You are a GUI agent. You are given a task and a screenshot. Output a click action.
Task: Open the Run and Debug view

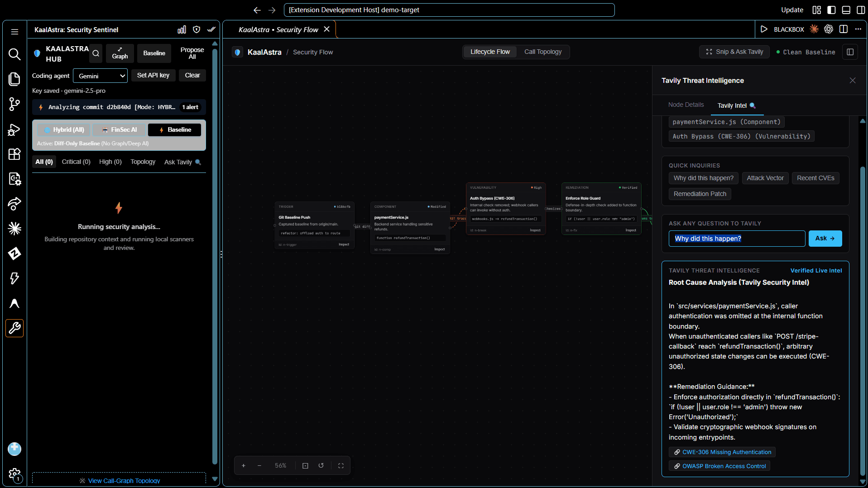[14, 129]
